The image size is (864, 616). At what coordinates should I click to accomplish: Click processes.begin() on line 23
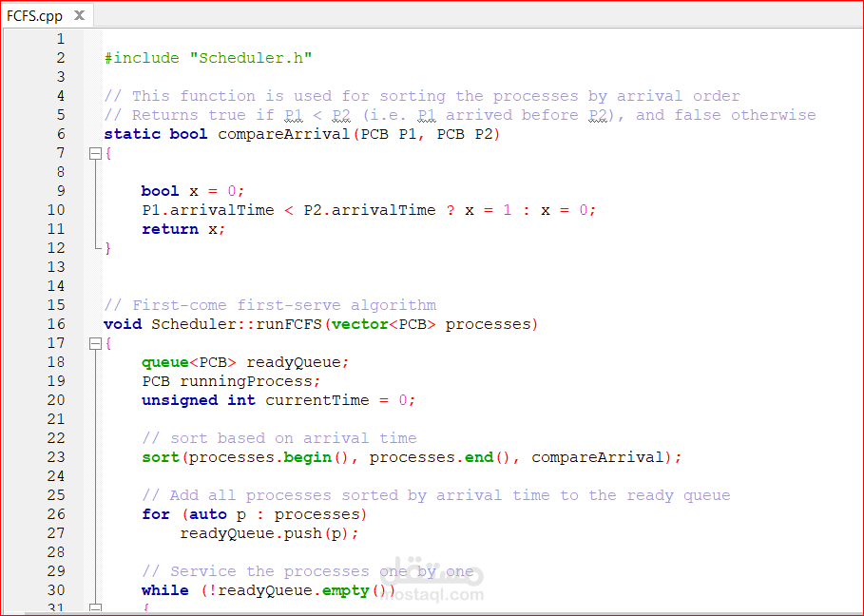269,457
